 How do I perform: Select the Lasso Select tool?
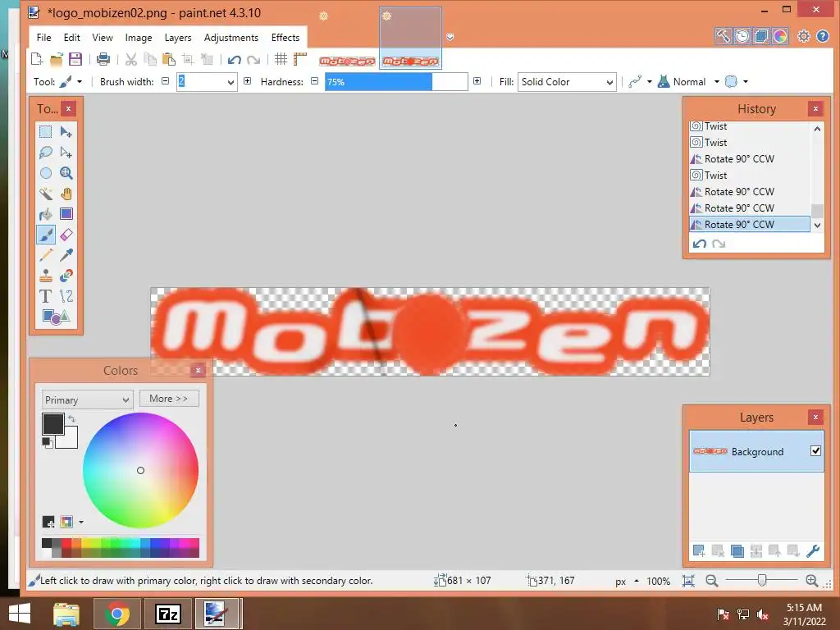point(46,152)
